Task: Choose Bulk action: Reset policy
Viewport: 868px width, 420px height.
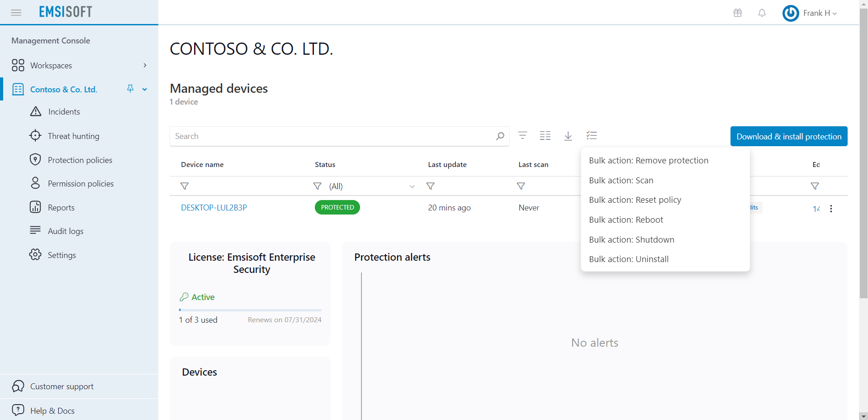Action: (x=665, y=200)
